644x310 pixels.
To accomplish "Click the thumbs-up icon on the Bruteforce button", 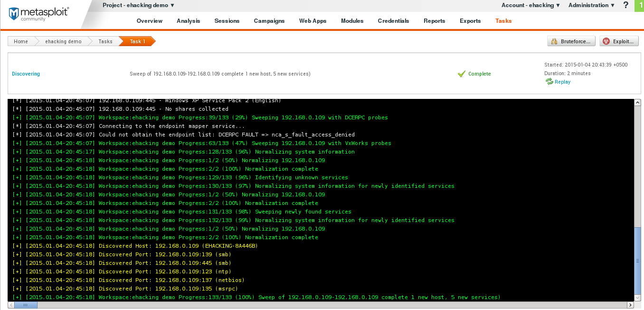I will point(553,41).
